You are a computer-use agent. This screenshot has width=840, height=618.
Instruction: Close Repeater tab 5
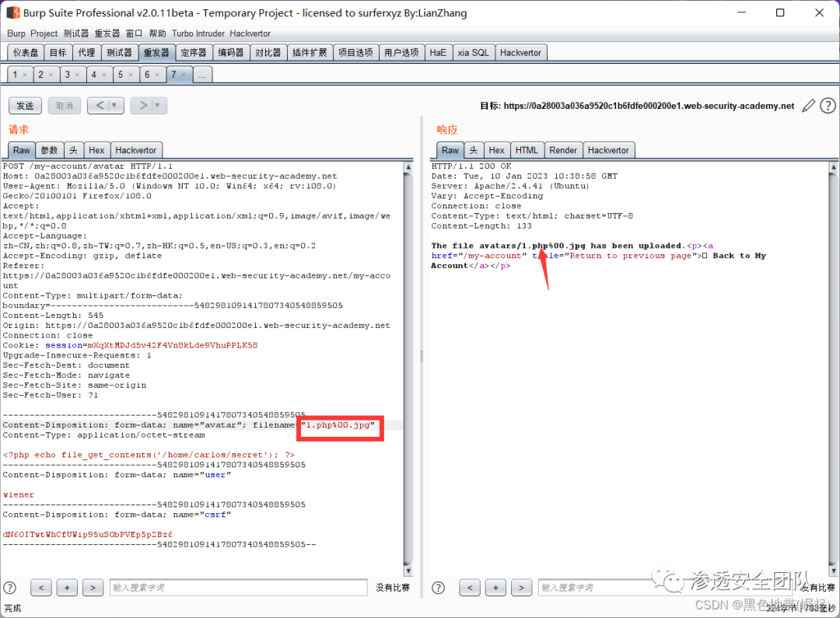click(131, 75)
